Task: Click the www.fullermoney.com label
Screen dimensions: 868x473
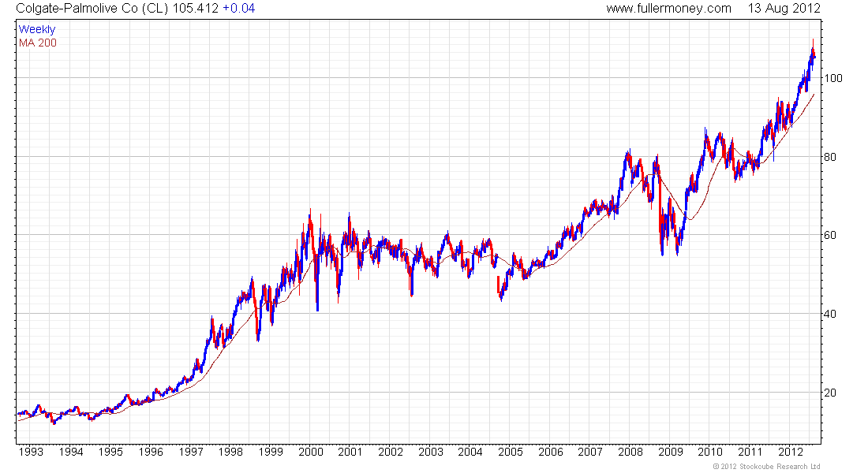Action: (x=668, y=9)
